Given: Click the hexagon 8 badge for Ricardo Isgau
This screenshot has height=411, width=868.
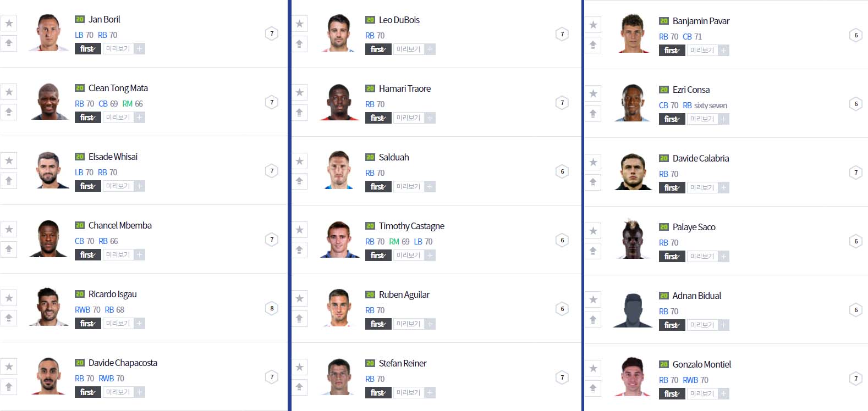Looking at the screenshot, I should tap(272, 308).
